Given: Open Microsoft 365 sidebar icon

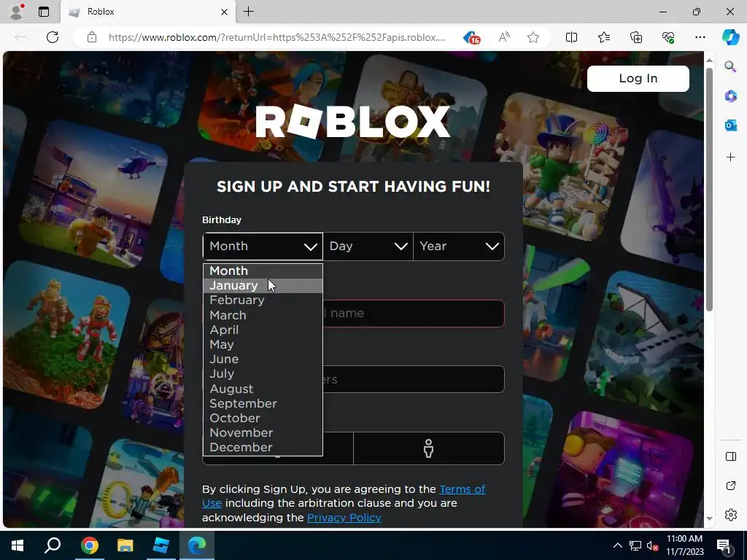Looking at the screenshot, I should click(x=730, y=96).
